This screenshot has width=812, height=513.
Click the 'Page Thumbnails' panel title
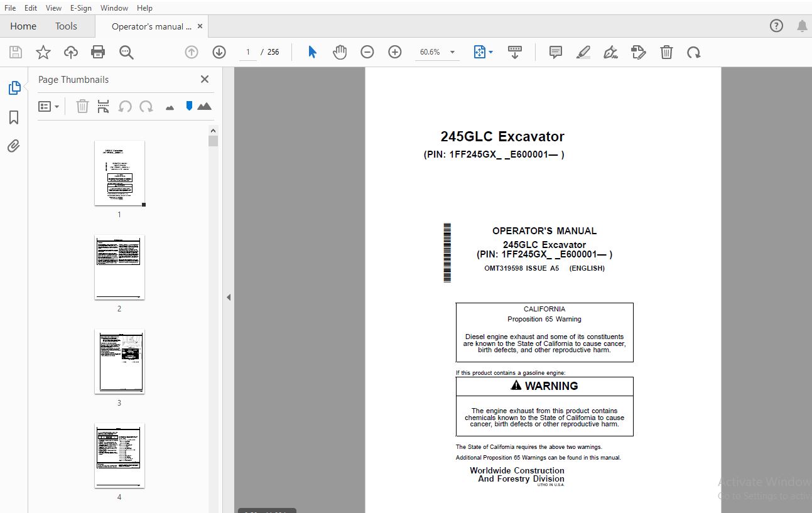[x=73, y=79]
